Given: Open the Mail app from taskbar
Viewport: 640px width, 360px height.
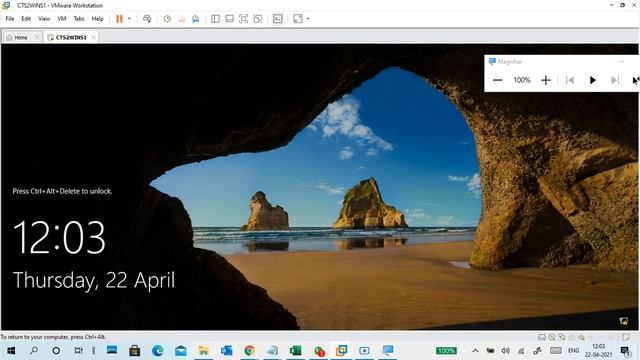Looking at the screenshot, I should click(x=180, y=351).
